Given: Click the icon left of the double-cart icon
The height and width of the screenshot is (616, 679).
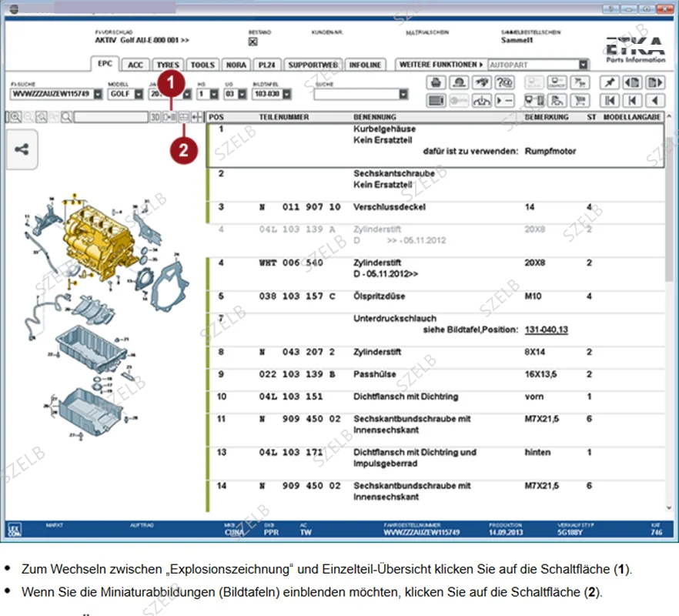Looking at the screenshot, I should tap(557, 82).
